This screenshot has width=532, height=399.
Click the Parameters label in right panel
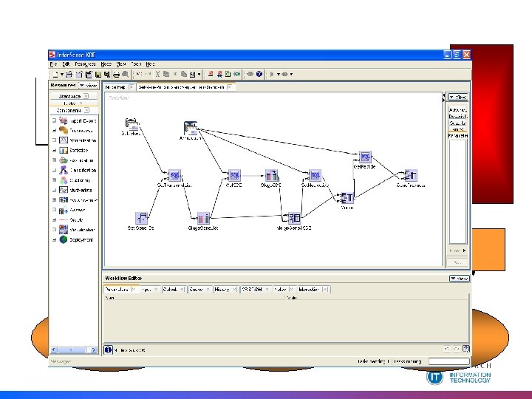click(458, 136)
